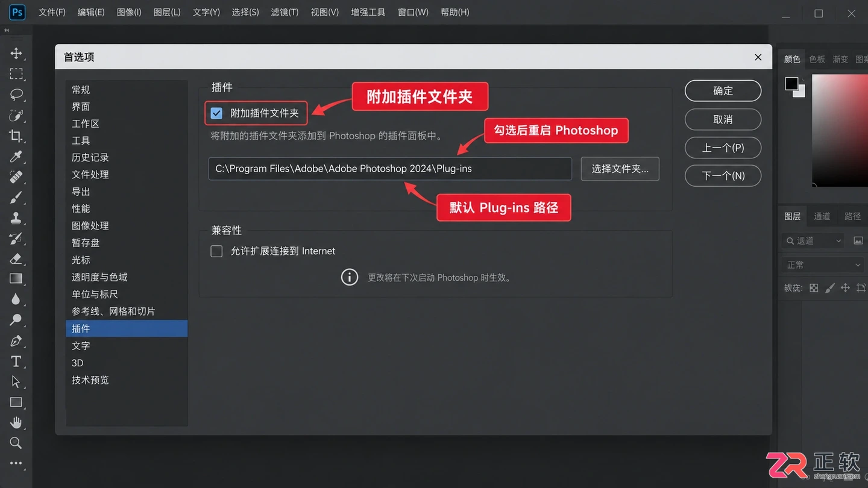Select the Clone Stamp tool
Screen dimensions: 868x488
(x=16, y=218)
